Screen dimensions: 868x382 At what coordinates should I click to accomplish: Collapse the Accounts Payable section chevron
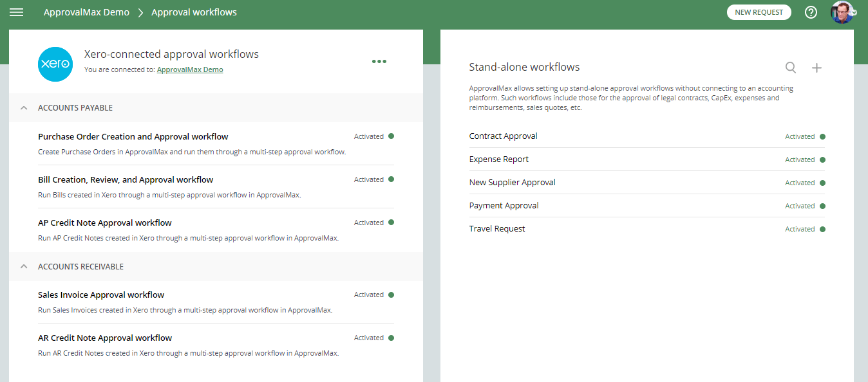pyautogui.click(x=24, y=108)
